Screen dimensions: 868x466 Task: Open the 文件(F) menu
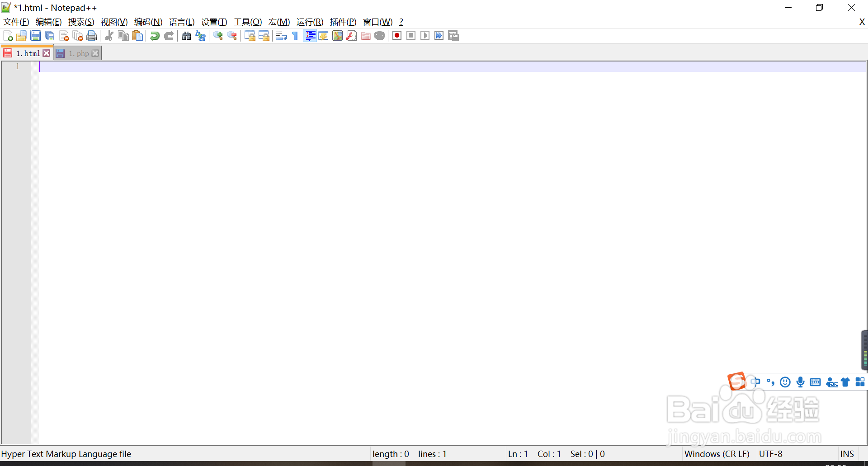(x=16, y=22)
